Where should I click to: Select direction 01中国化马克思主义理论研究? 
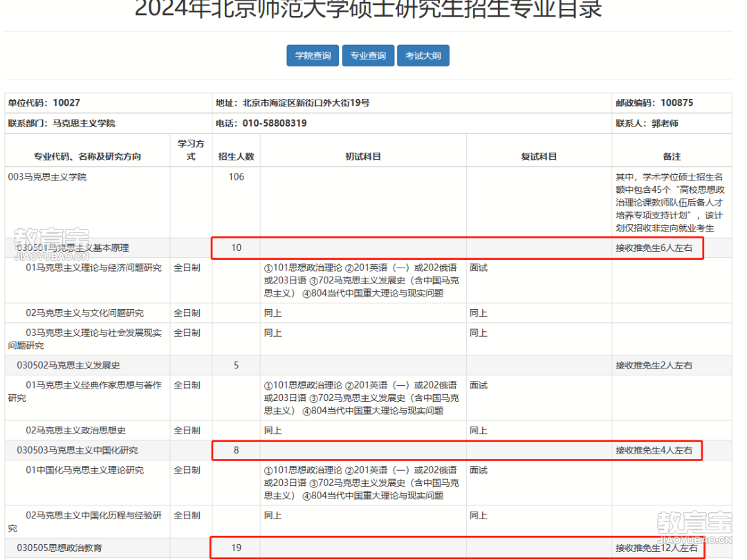pyautogui.click(x=85, y=470)
